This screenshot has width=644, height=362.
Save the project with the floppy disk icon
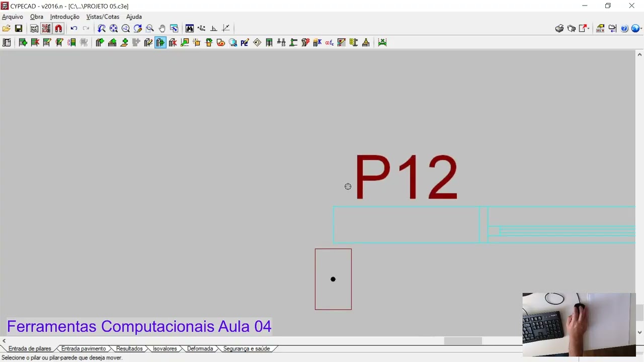click(x=19, y=29)
